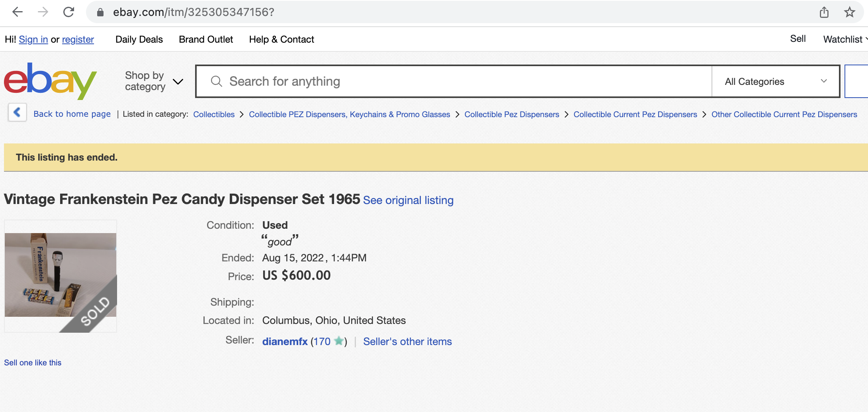This screenshot has width=868, height=412.
Task: Open Brand Outlet
Action: click(x=206, y=39)
